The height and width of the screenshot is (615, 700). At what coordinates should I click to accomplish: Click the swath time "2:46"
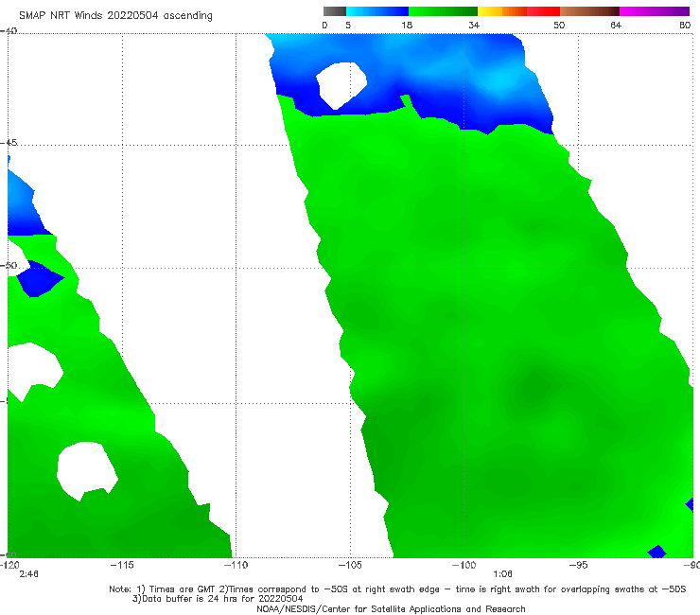click(x=28, y=574)
